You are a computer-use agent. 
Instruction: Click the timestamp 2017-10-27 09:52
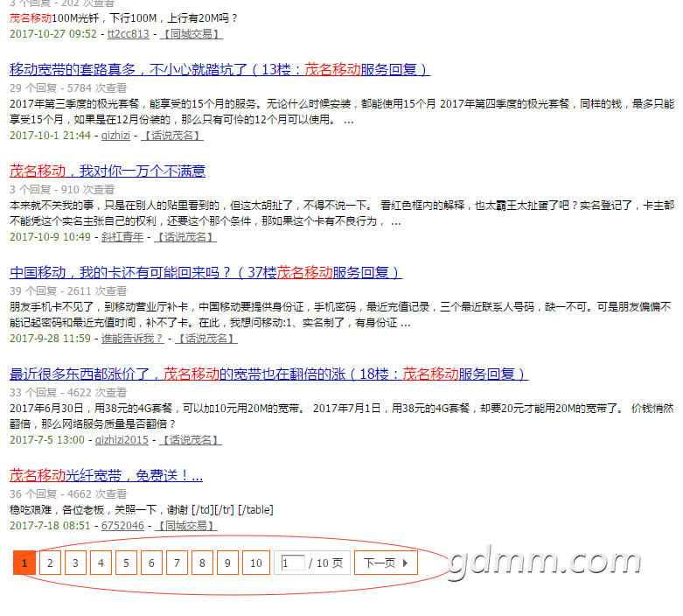[x=53, y=34]
